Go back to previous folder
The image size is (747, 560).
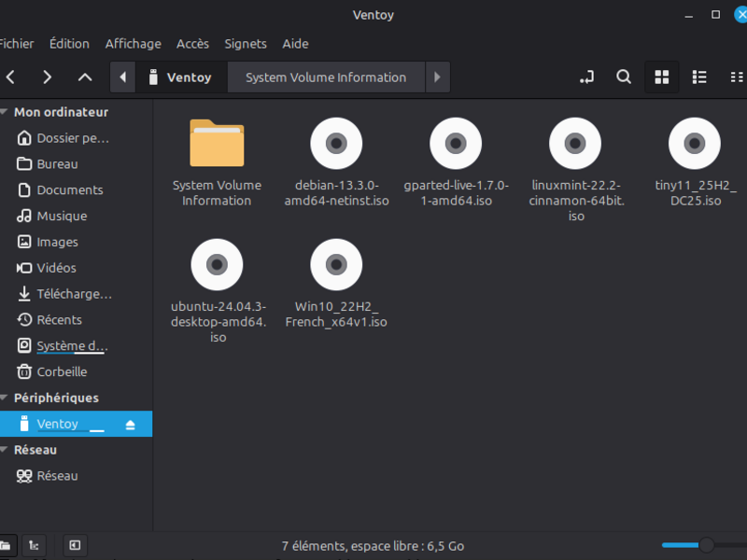(10, 77)
